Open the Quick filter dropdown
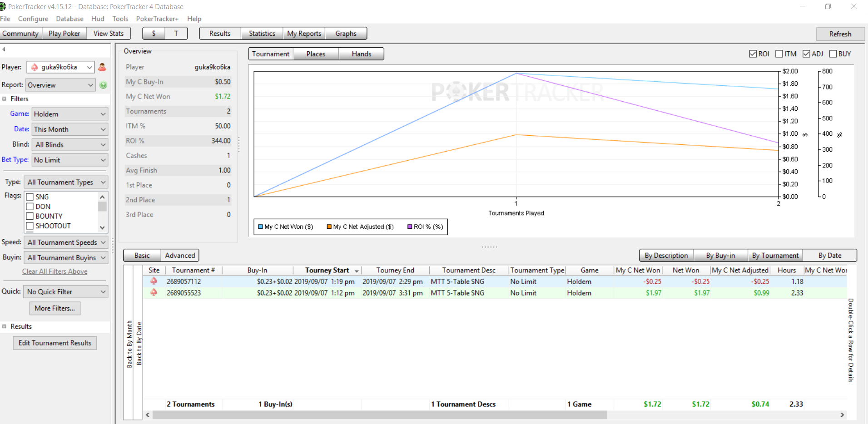868x424 pixels. click(66, 291)
